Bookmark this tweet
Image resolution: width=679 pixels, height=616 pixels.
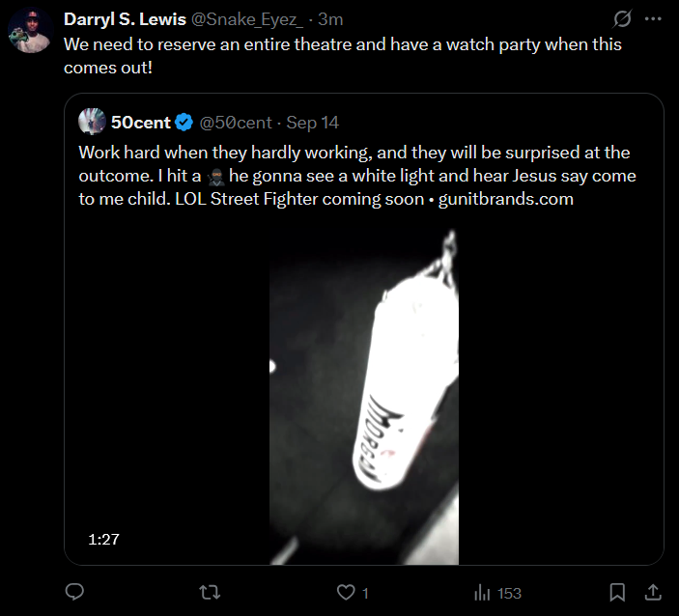(617, 593)
